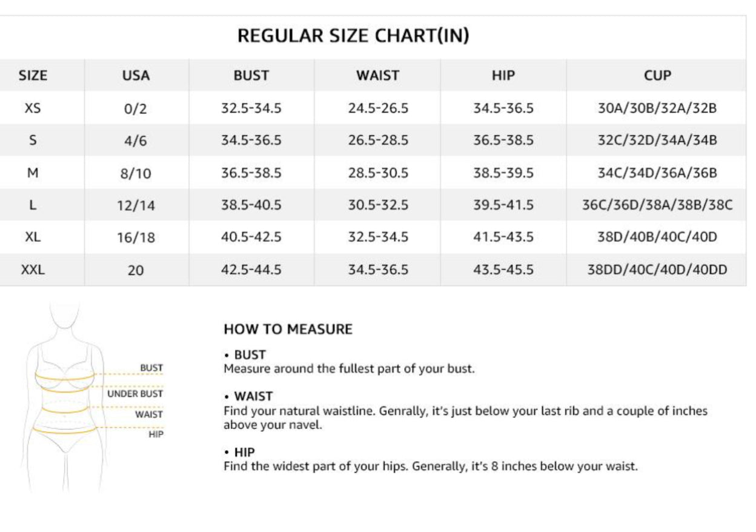Select the XXL size row label

coord(33,270)
